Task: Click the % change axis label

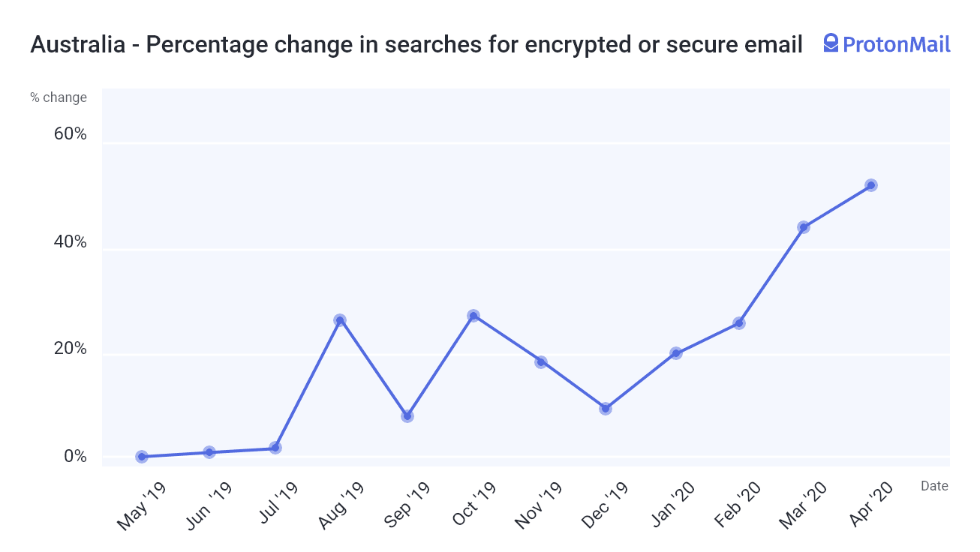Action: pyautogui.click(x=59, y=97)
